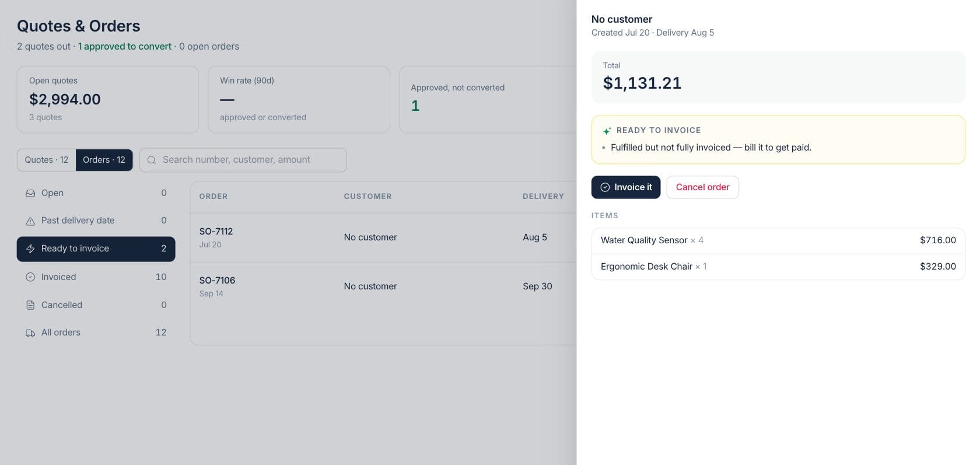
Task: Click the DELIVERY column header
Action: (543, 197)
